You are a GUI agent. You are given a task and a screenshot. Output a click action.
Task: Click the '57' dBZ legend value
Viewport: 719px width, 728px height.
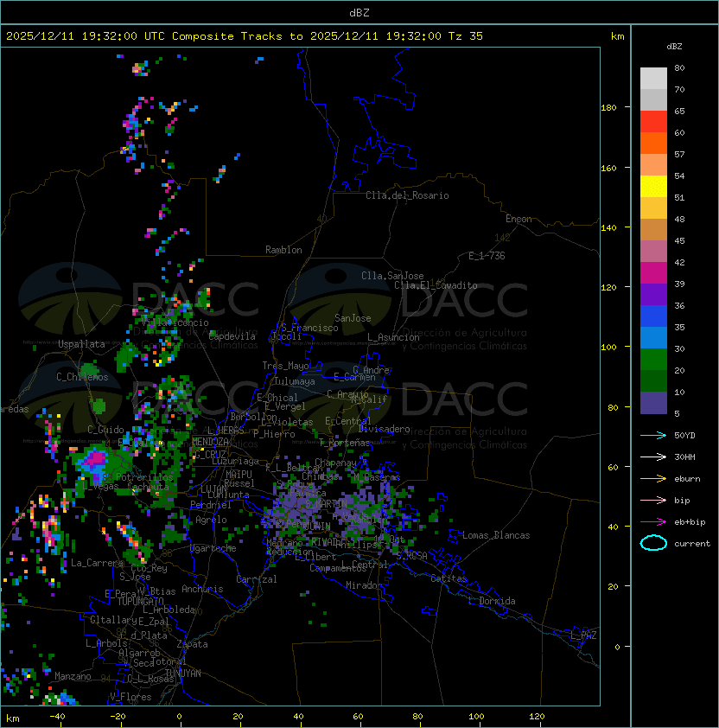(679, 154)
